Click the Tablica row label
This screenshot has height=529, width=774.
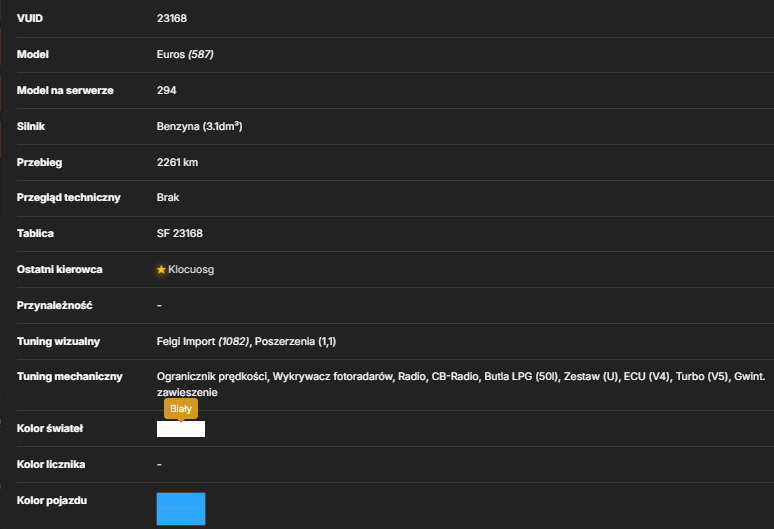click(x=35, y=233)
